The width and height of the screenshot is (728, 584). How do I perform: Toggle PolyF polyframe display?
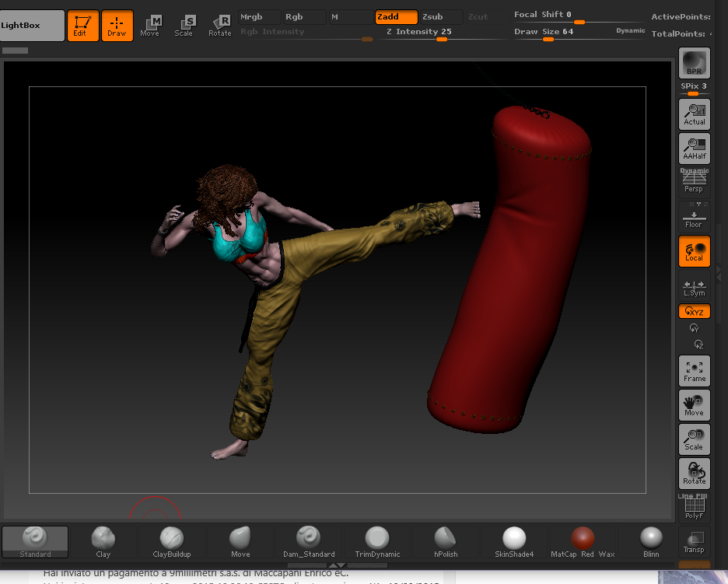pyautogui.click(x=694, y=507)
